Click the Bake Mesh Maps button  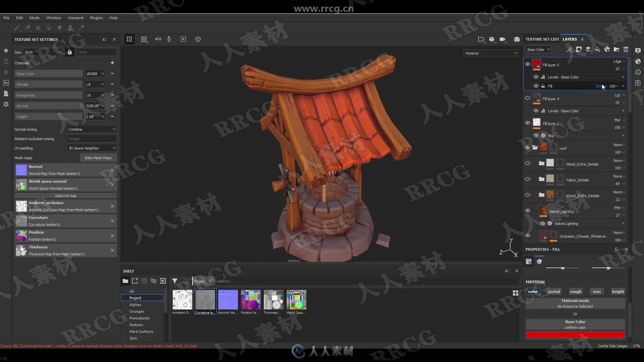tap(98, 158)
